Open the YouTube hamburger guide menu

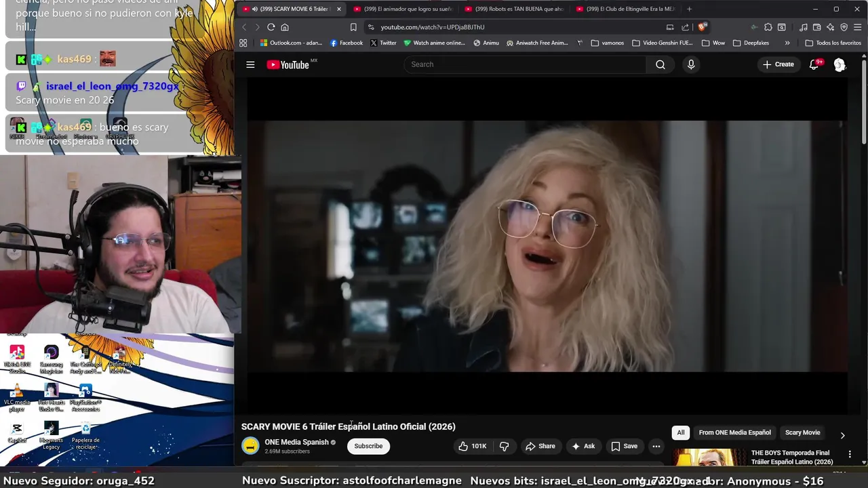250,64
